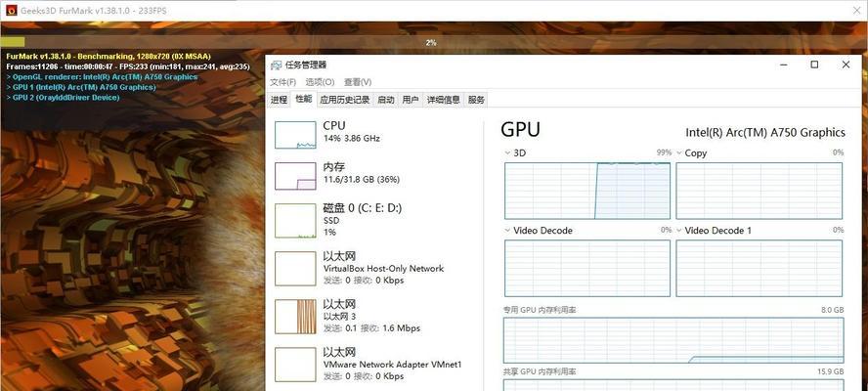Open the 文件(F) menu
Image resolution: width=868 pixels, height=391 pixels.
pyautogui.click(x=282, y=82)
